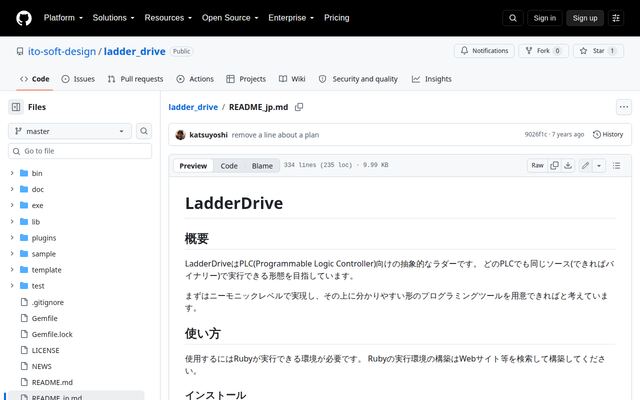Open commit hash 9026f1c

tap(536, 134)
